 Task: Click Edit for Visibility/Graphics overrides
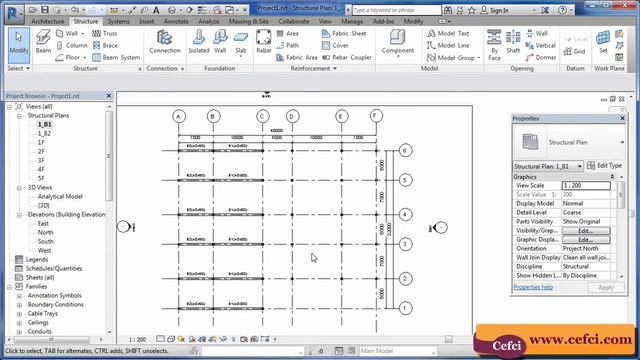click(586, 231)
